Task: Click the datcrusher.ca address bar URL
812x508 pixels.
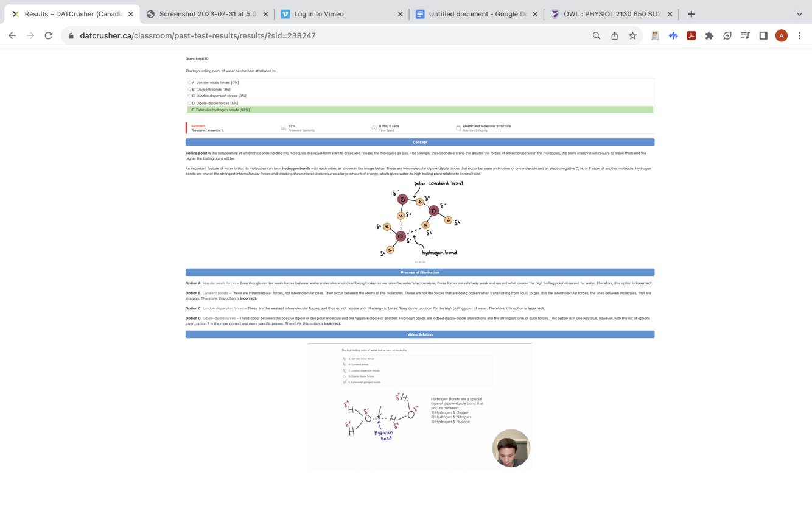Action: pos(198,35)
